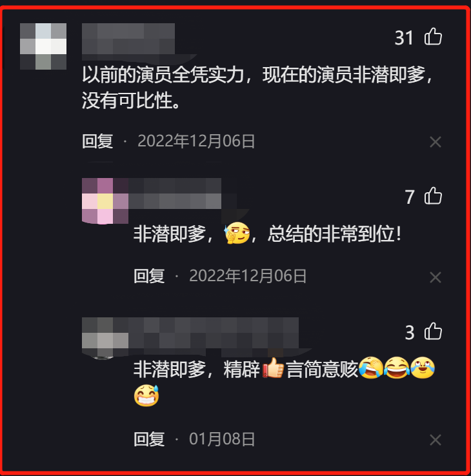
Task: Click 回复 next to 01月08日
Action: pos(149,439)
